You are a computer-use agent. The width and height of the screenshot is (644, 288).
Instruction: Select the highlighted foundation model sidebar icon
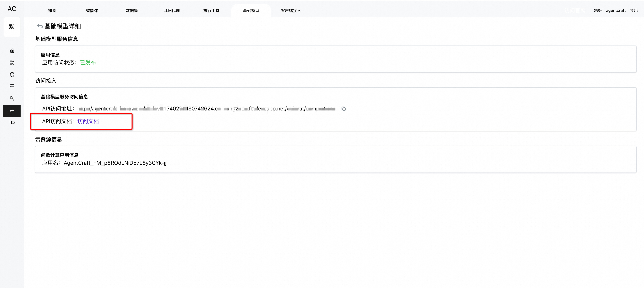[x=12, y=110]
